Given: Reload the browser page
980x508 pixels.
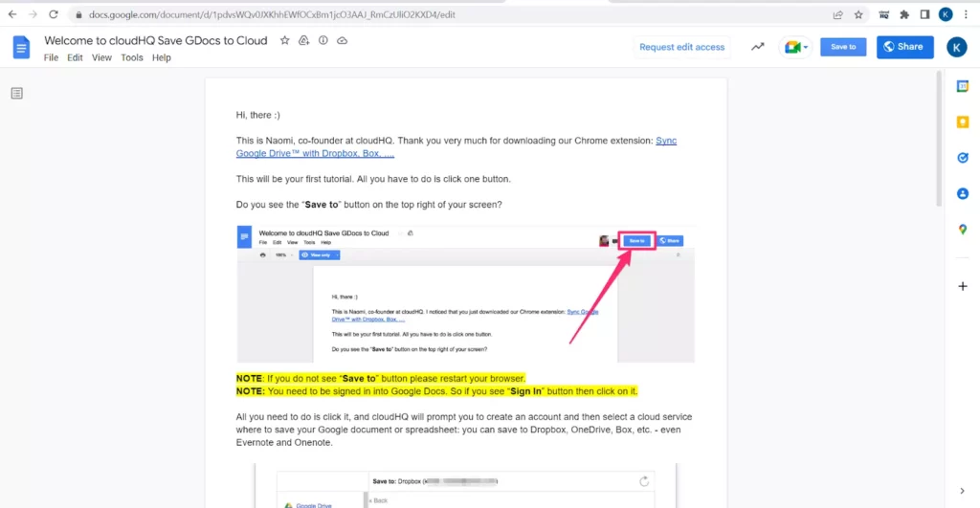Looking at the screenshot, I should tap(54, 14).
